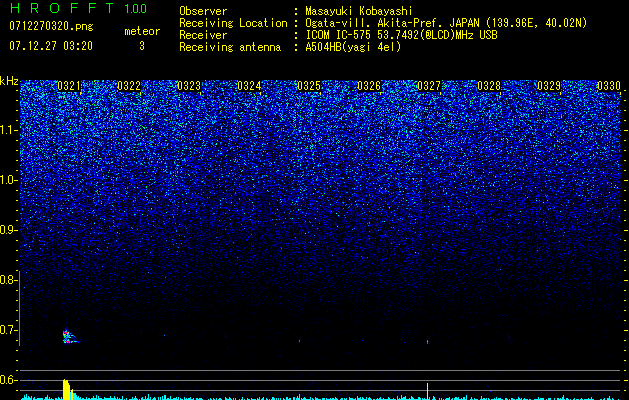Click the 0.7 kHz axis label
This screenshot has width=629, height=400.
pyautogui.click(x=8, y=330)
